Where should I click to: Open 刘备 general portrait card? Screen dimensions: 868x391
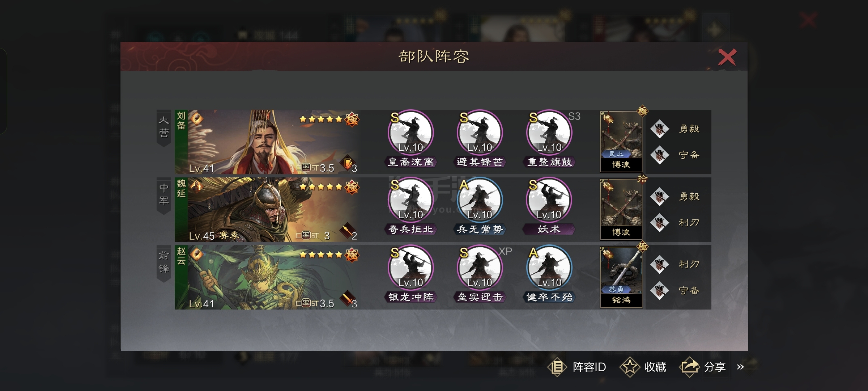point(267,142)
